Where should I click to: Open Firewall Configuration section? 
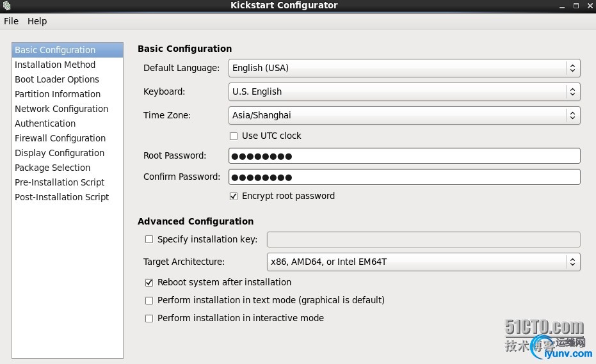pyautogui.click(x=67, y=138)
